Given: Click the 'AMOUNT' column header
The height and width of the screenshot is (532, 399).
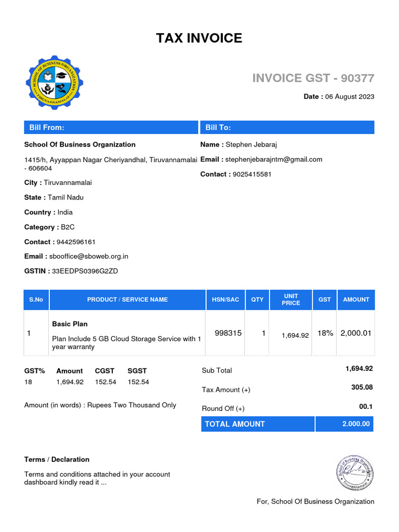Looking at the screenshot, I should tap(356, 300).
